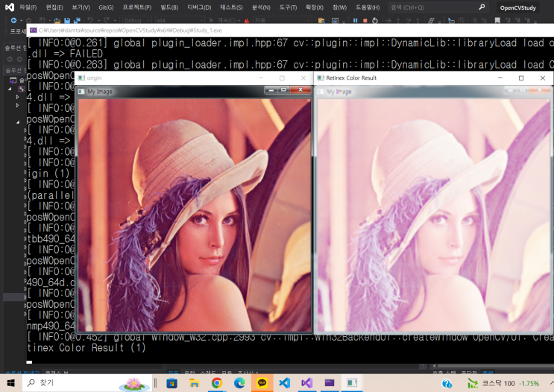
Task: Click the console text '=> FAILED'
Action: [x=78, y=54]
